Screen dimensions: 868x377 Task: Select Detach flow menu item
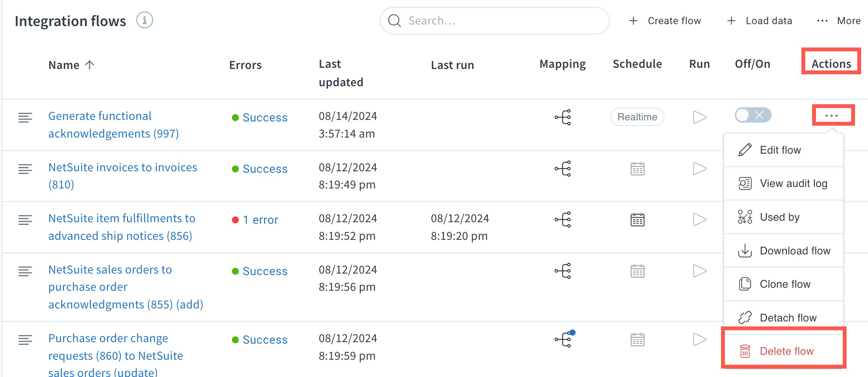tap(783, 318)
